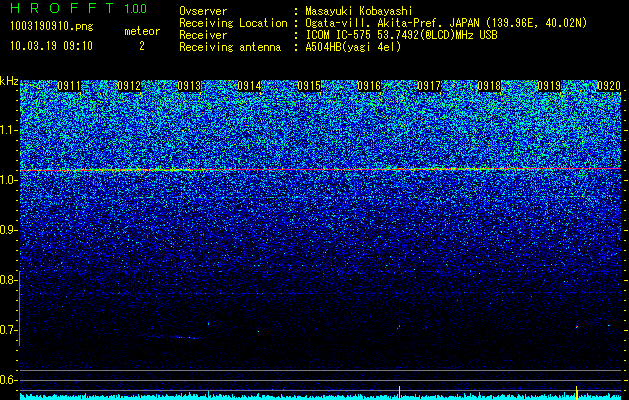The height and width of the screenshot is (400, 629).
Task: Click the 0919 time marker
Action: click(549, 86)
